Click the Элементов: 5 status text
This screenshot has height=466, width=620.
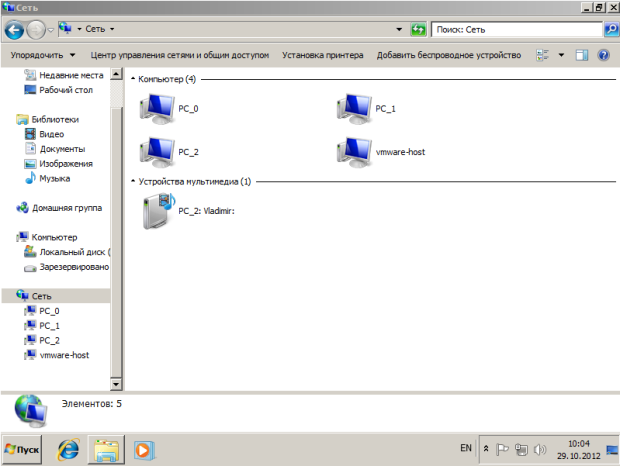(x=92, y=404)
